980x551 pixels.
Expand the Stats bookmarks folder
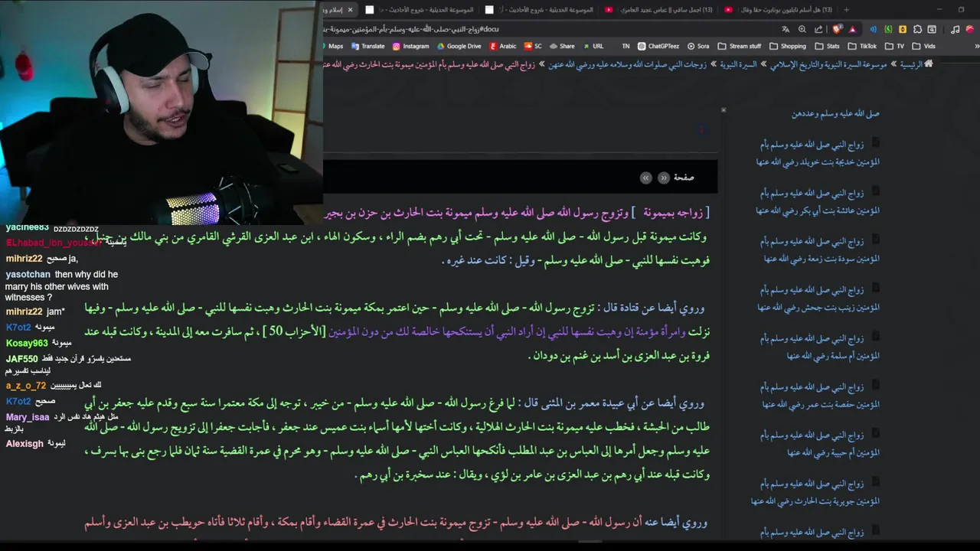(827, 46)
